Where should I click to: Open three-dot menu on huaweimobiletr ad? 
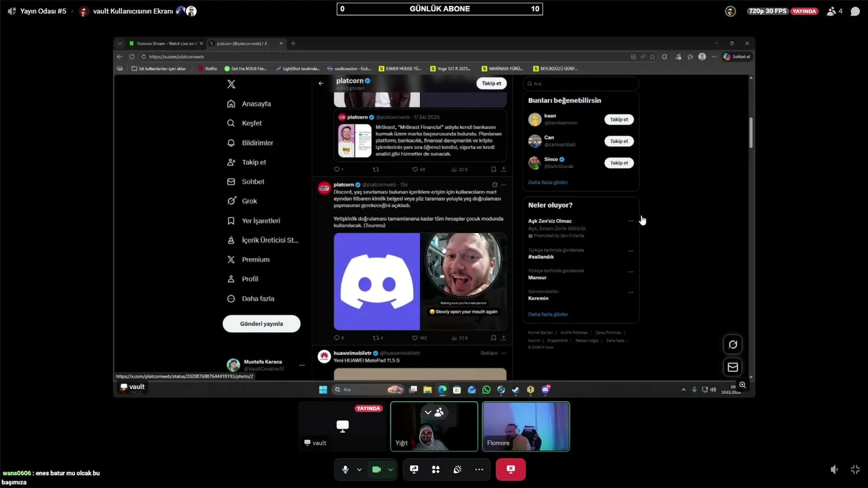503,353
